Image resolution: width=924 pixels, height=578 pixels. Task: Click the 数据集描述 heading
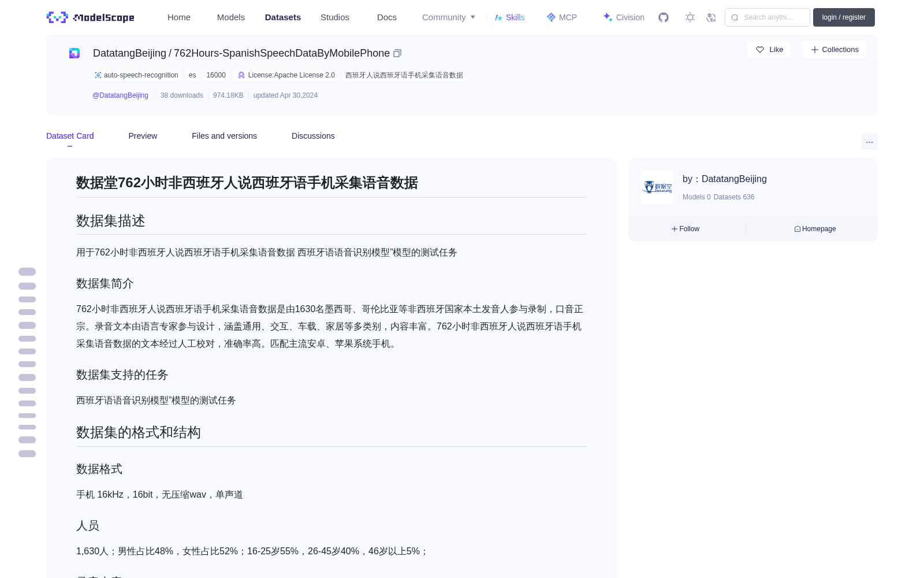click(111, 221)
